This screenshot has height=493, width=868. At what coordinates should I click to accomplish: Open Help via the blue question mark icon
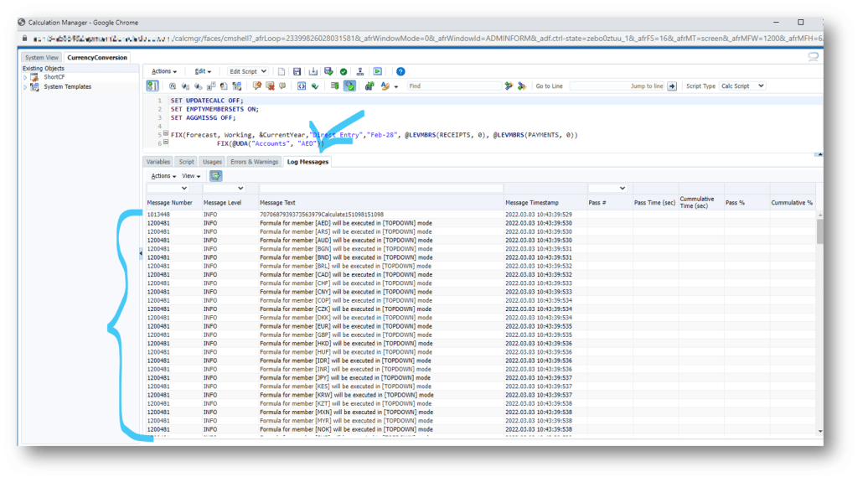click(x=400, y=71)
